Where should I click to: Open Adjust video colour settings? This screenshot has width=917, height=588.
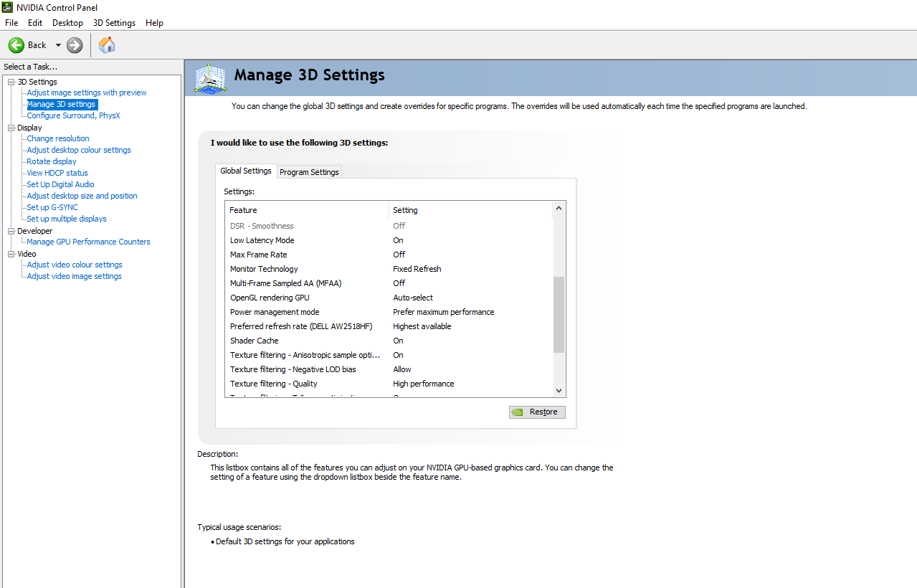tap(75, 265)
